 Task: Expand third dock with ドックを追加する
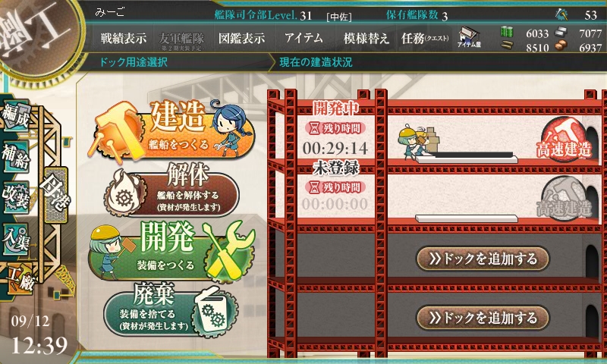tap(483, 259)
